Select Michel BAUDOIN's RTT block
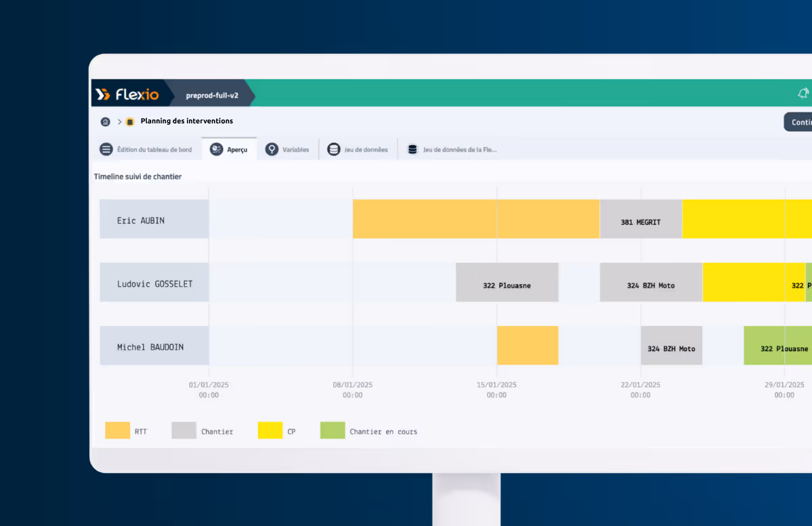 [x=528, y=345]
